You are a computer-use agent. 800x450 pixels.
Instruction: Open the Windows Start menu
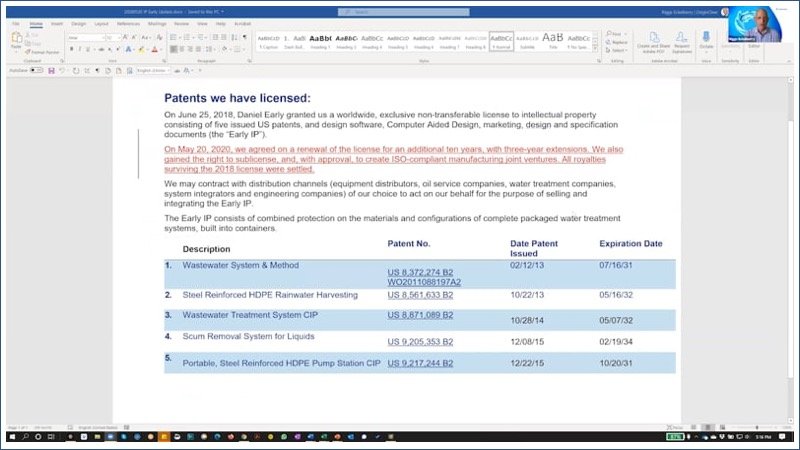pyautogui.click(x=12, y=437)
